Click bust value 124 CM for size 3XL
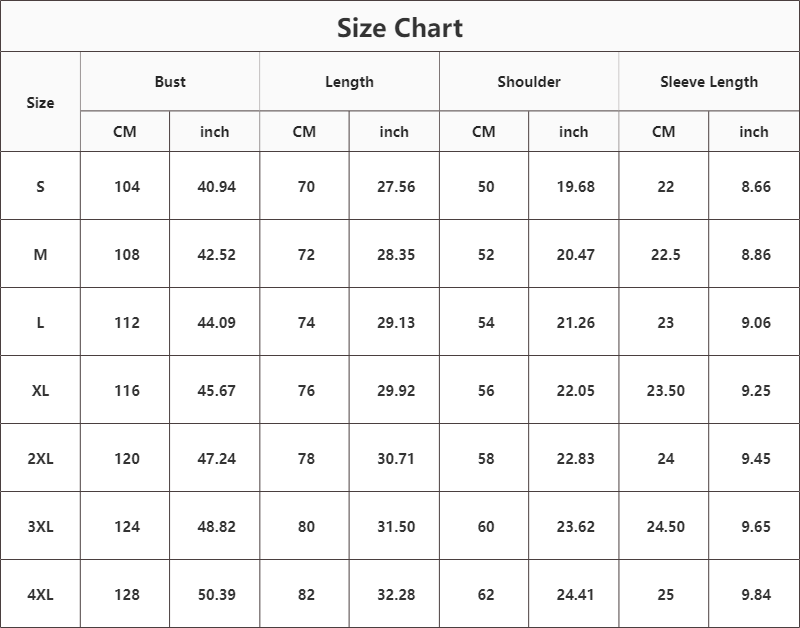The image size is (800, 628). (127, 527)
